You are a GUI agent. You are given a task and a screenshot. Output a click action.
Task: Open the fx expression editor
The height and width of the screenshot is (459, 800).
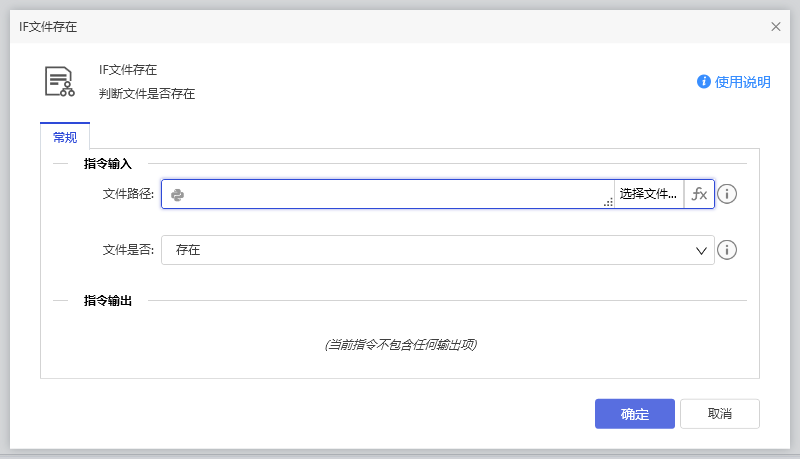699,194
